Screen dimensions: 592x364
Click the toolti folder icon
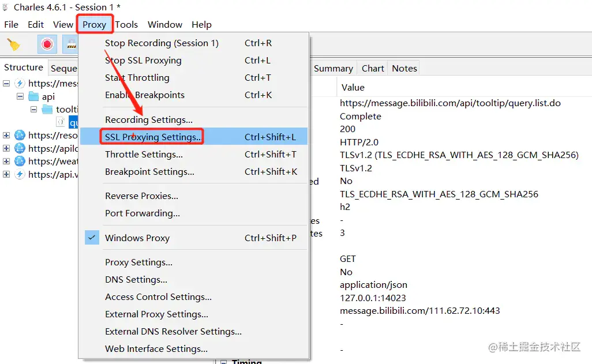pos(47,110)
